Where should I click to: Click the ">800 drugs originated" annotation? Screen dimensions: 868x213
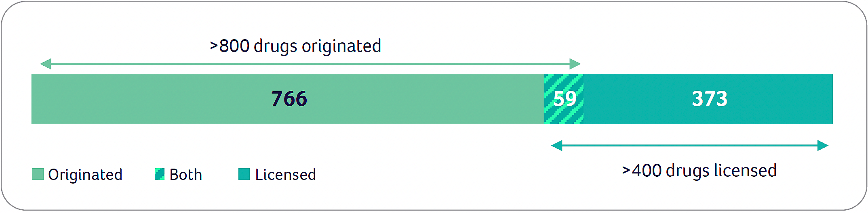click(295, 46)
